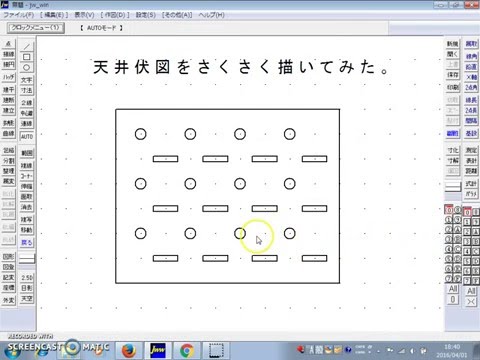
Task: Select the 建立 tool
Action: click(9, 111)
